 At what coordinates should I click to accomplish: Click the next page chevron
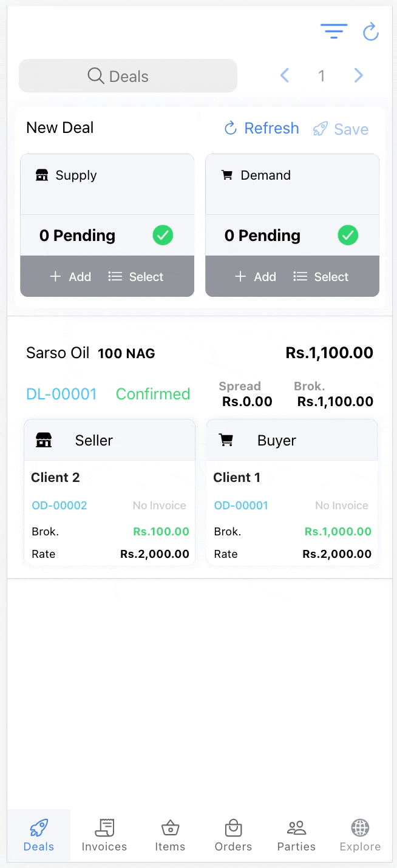tap(358, 75)
